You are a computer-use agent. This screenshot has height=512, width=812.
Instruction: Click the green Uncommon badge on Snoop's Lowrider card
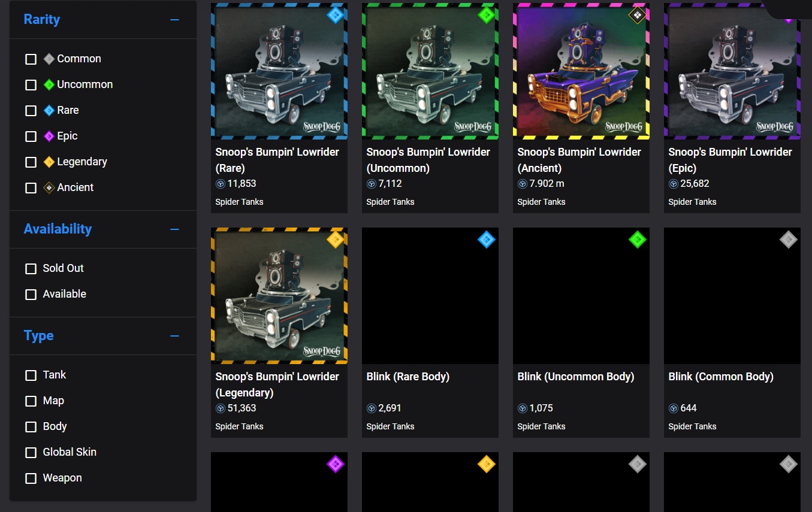coord(486,15)
